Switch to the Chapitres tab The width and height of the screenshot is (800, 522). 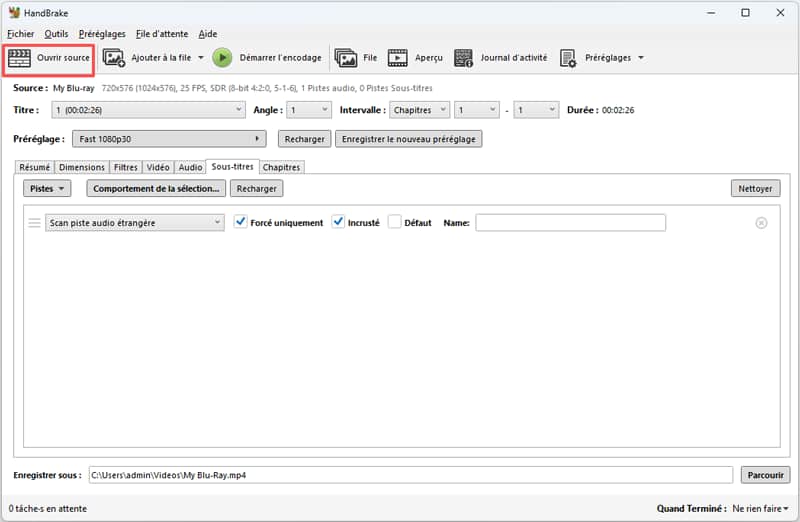pos(281,167)
